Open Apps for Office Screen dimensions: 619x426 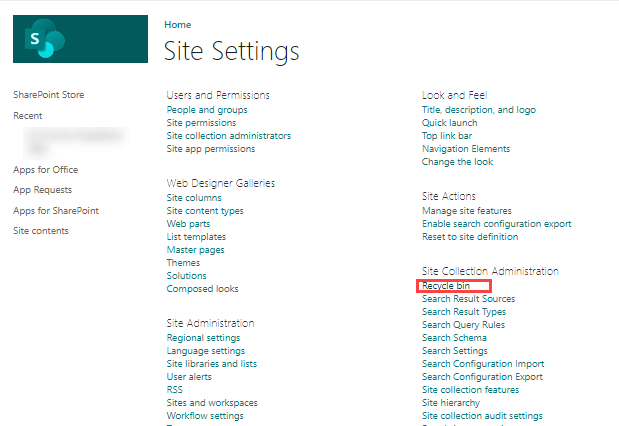click(x=45, y=170)
